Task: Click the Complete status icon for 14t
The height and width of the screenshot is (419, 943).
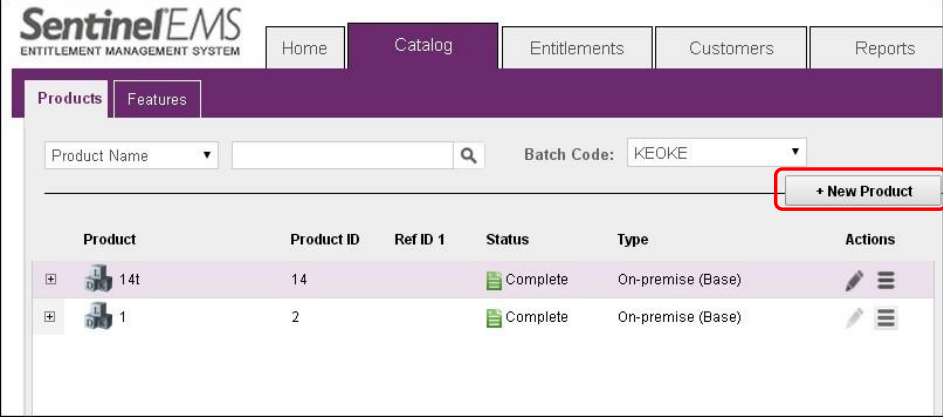Action: (x=494, y=281)
